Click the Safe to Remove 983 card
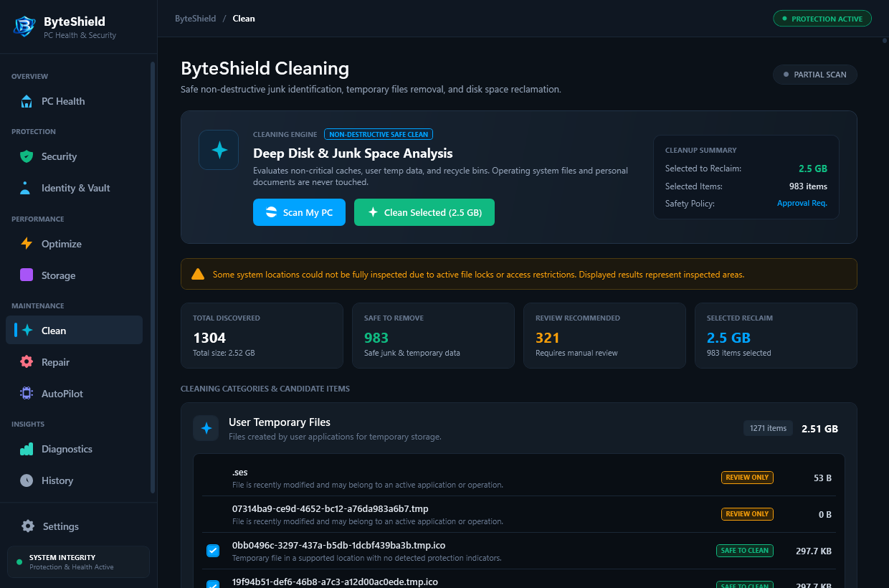 [433, 336]
